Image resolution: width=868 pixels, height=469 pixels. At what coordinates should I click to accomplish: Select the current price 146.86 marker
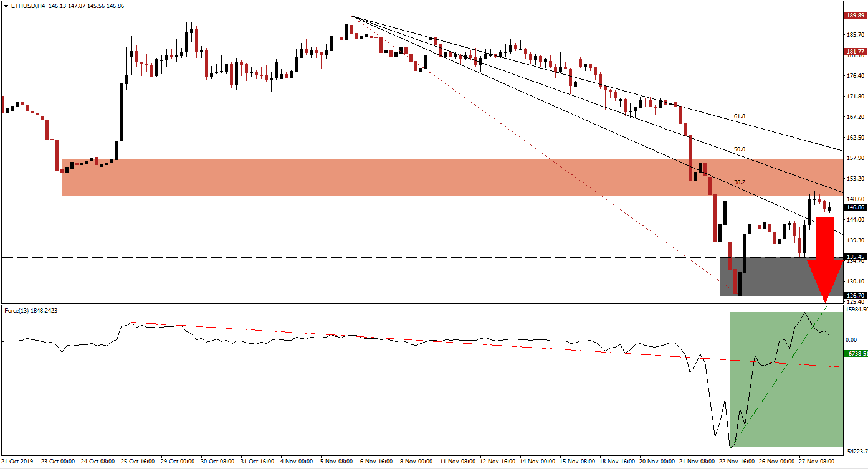pyautogui.click(x=855, y=207)
